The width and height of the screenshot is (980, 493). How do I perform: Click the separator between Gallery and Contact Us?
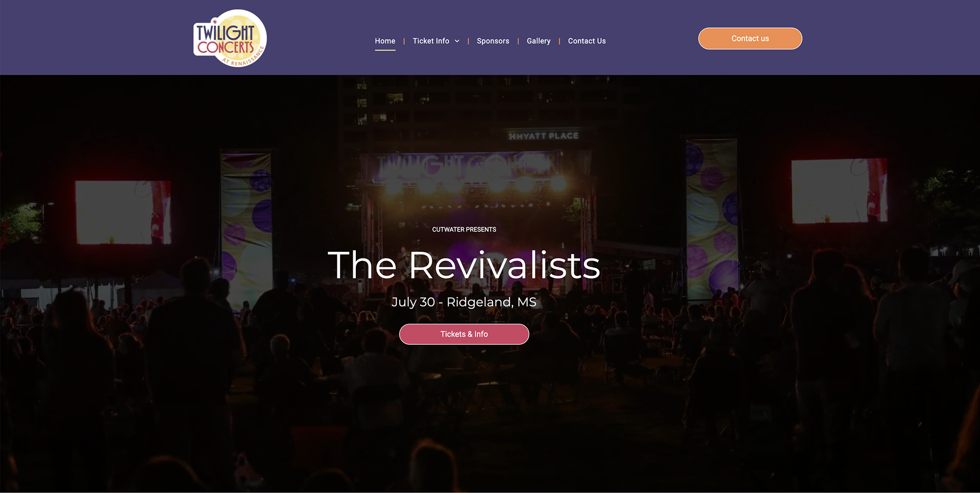559,41
